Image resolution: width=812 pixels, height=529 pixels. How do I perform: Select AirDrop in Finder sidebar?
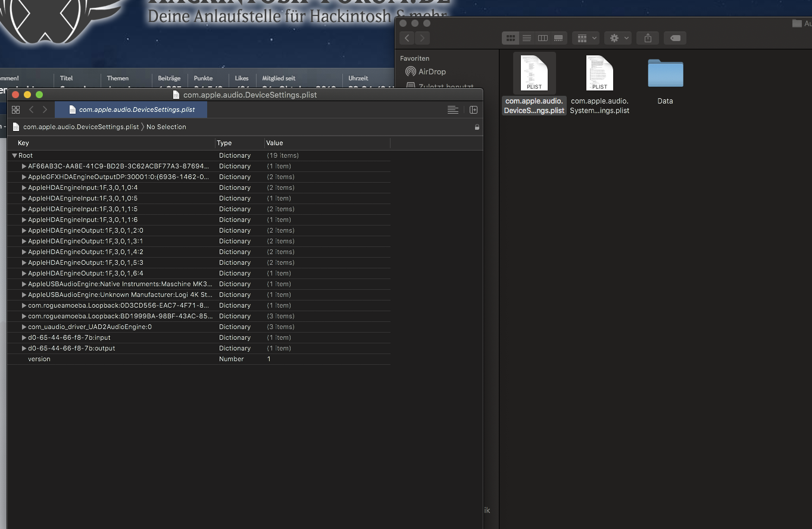point(432,71)
